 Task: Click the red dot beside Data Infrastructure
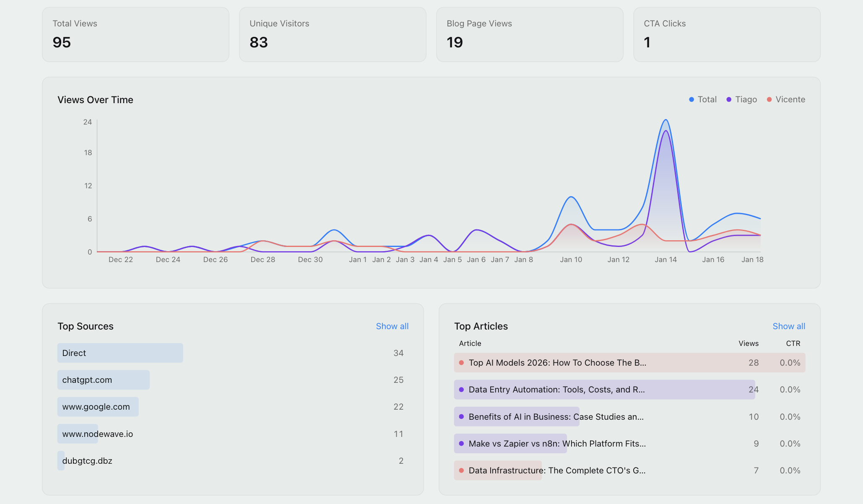(x=461, y=470)
